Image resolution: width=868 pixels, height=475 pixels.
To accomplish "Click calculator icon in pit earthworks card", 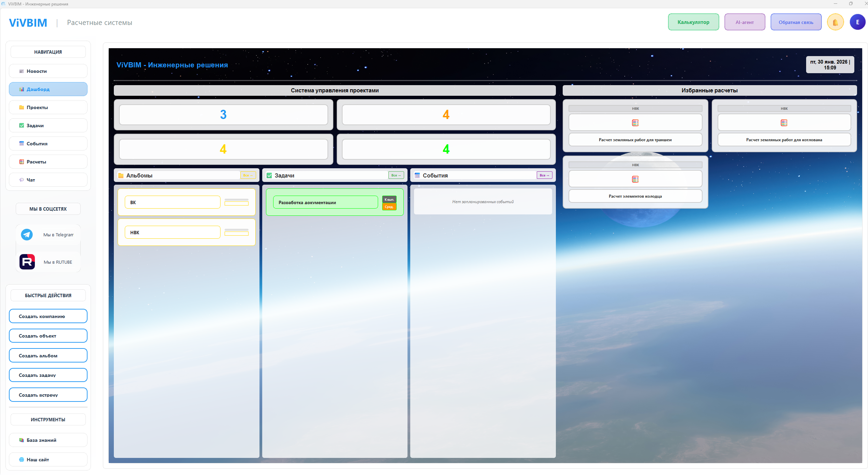I will [x=784, y=123].
